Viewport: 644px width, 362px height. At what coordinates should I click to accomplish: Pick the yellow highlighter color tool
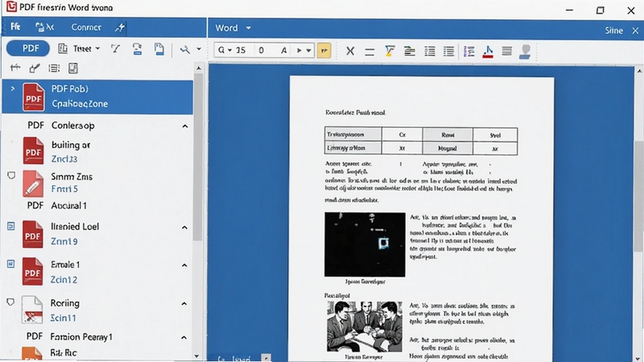(x=390, y=51)
